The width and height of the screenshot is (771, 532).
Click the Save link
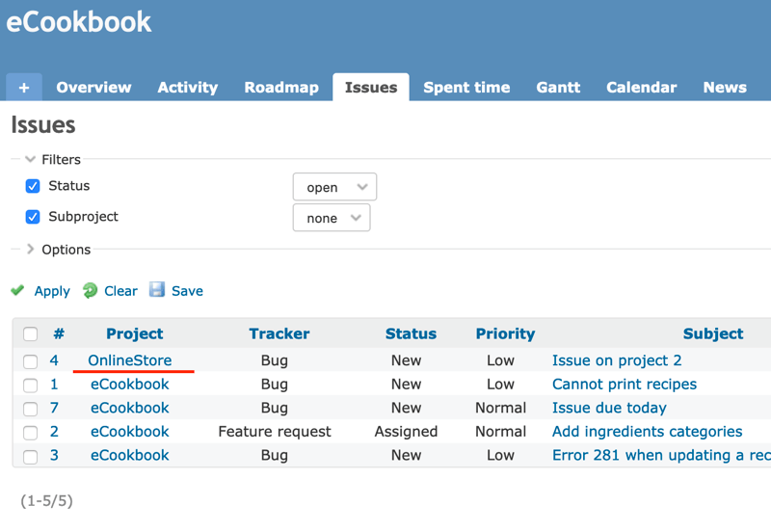click(187, 291)
